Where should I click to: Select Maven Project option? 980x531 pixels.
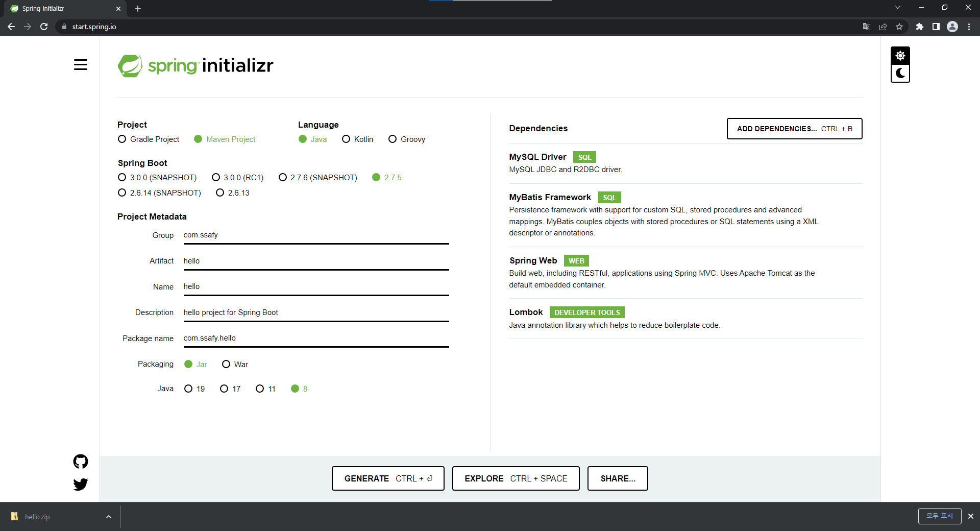[225, 139]
